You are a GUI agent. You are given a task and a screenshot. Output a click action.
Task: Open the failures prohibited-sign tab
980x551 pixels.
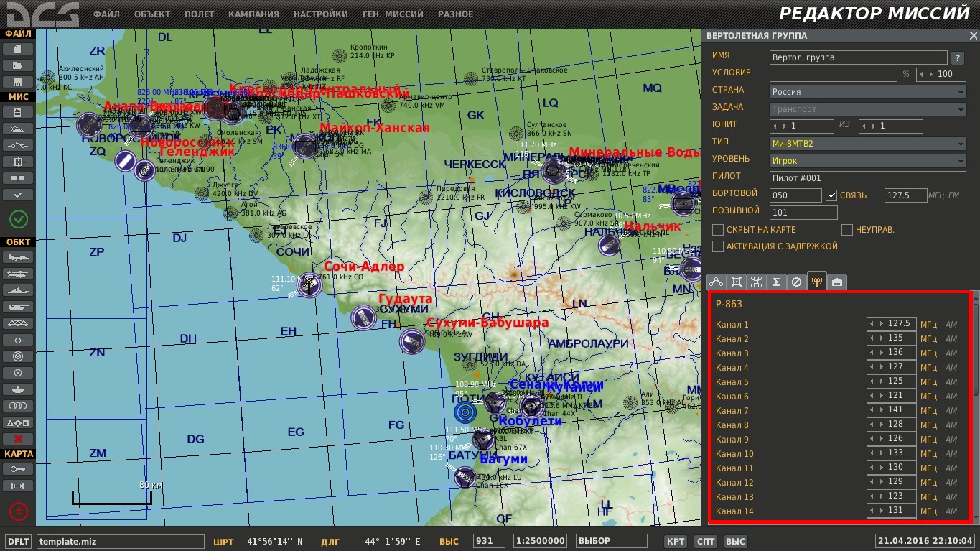(x=796, y=282)
